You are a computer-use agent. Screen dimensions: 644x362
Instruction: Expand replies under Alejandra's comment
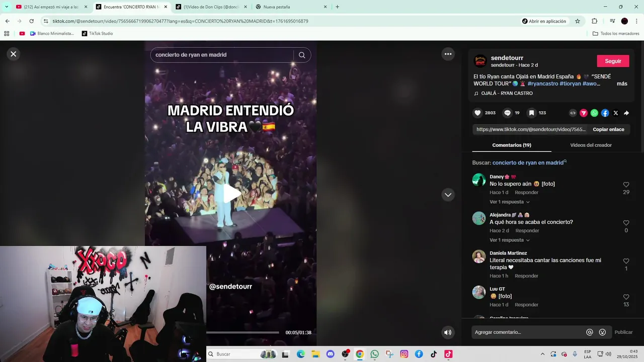coord(510,240)
